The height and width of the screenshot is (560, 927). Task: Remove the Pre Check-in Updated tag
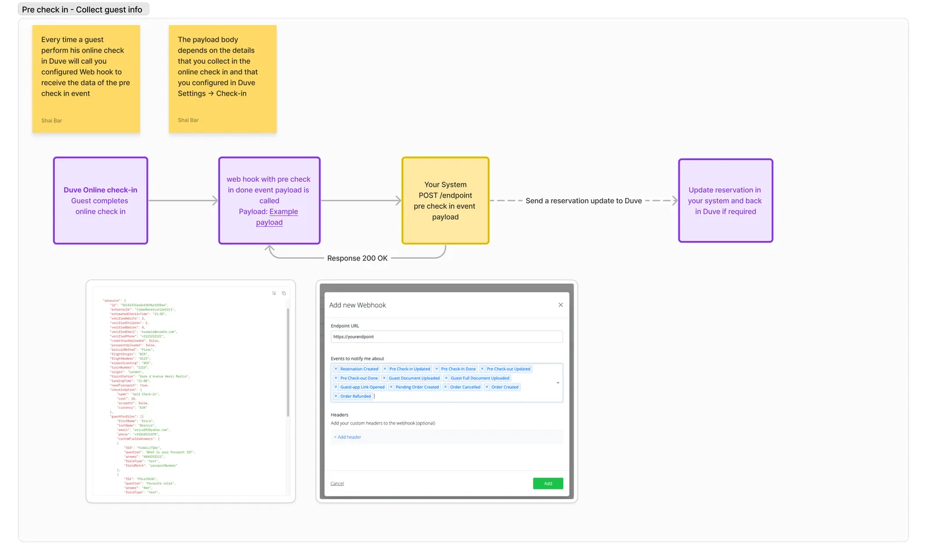point(385,369)
